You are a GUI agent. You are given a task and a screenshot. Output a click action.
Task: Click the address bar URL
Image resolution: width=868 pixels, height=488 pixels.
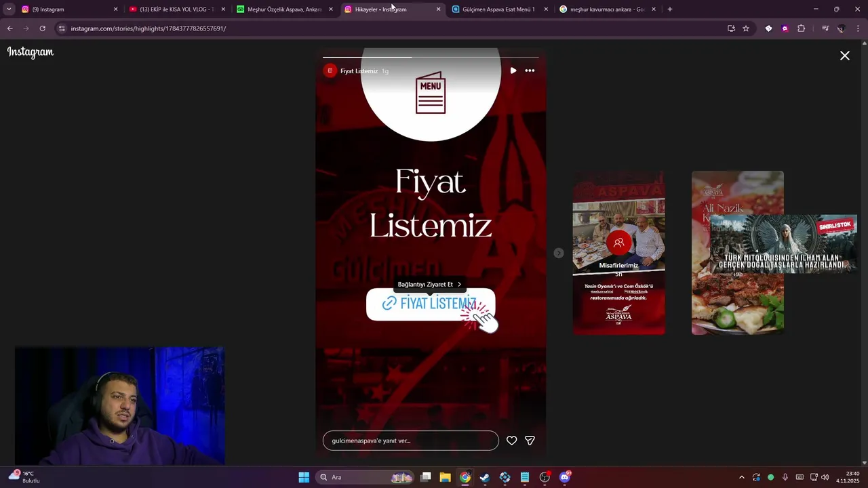pos(149,28)
